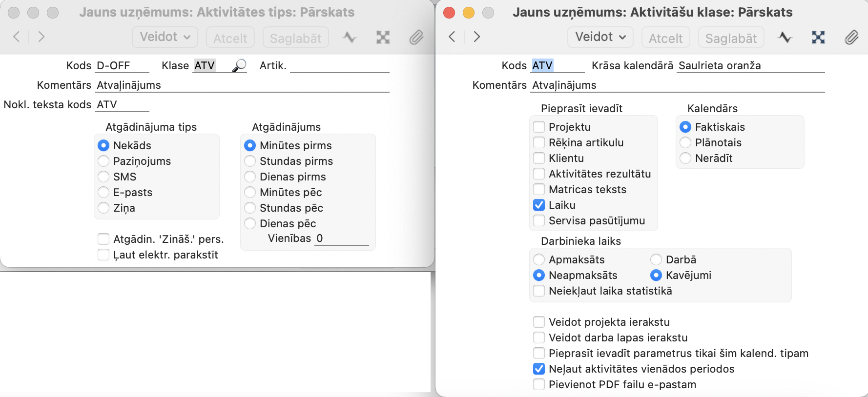The width and height of the screenshot is (868, 397).
Task: Go to next record in Aktivitāšu klase window
Action: [477, 37]
